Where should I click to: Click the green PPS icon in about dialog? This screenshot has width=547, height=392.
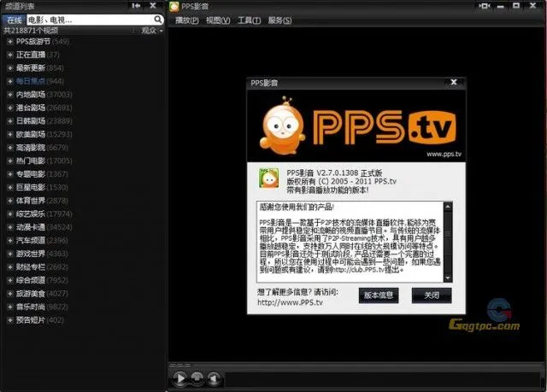coord(268,178)
